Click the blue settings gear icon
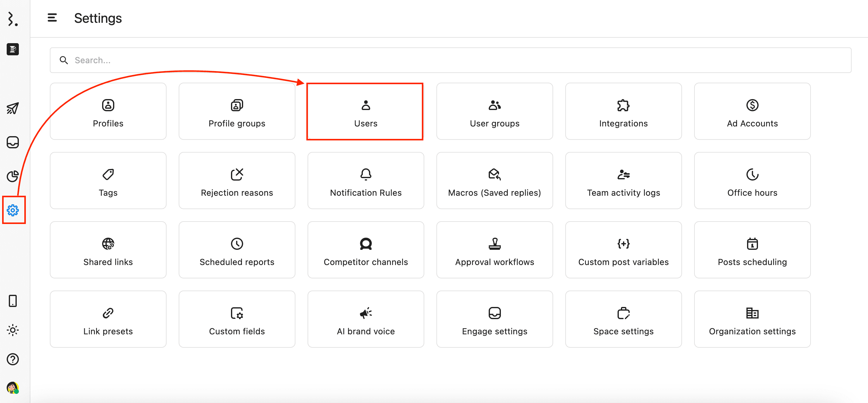Screen dimensions: 868x403 coord(13,210)
